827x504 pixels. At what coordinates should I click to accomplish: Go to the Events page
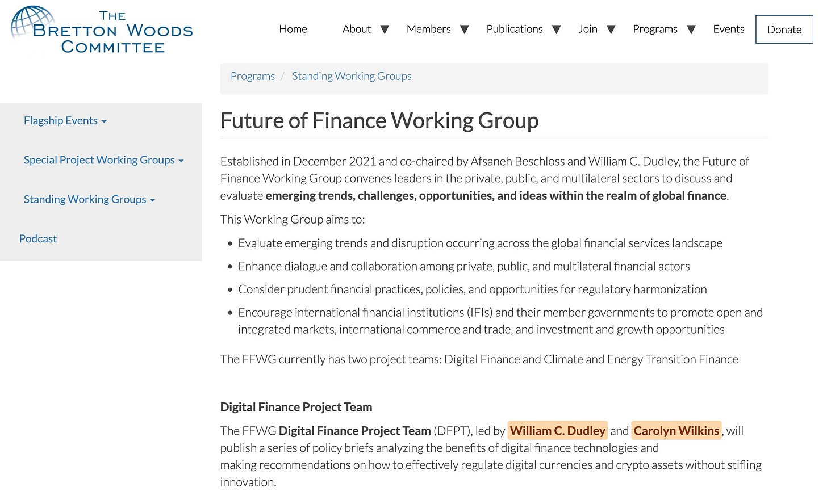coord(729,29)
